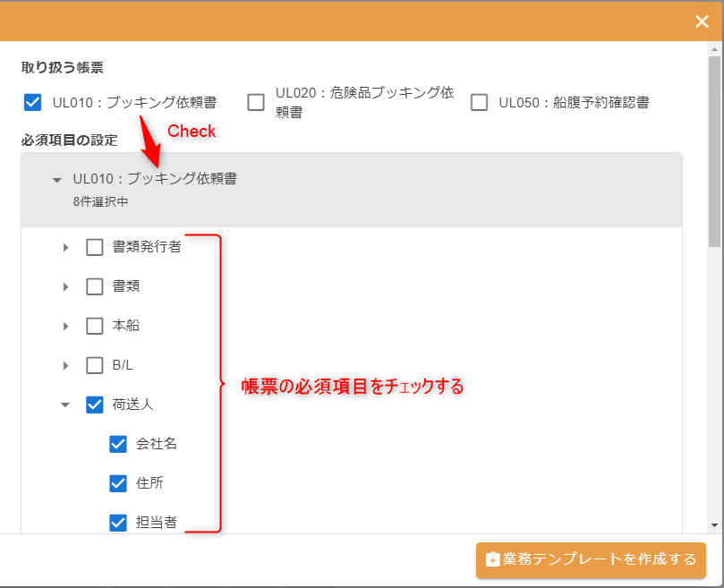The width and height of the screenshot is (724, 588).
Task: Click the scrollbar down arrow
Action: tap(713, 524)
